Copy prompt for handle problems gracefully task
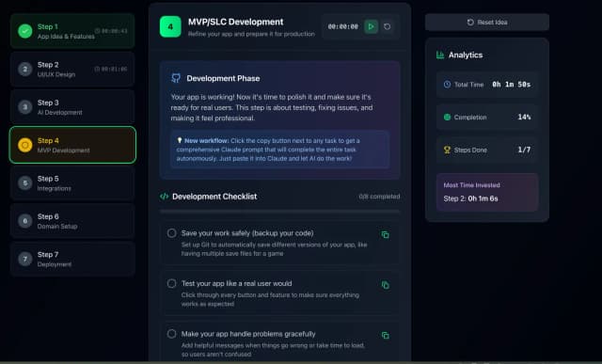 pyautogui.click(x=385, y=335)
